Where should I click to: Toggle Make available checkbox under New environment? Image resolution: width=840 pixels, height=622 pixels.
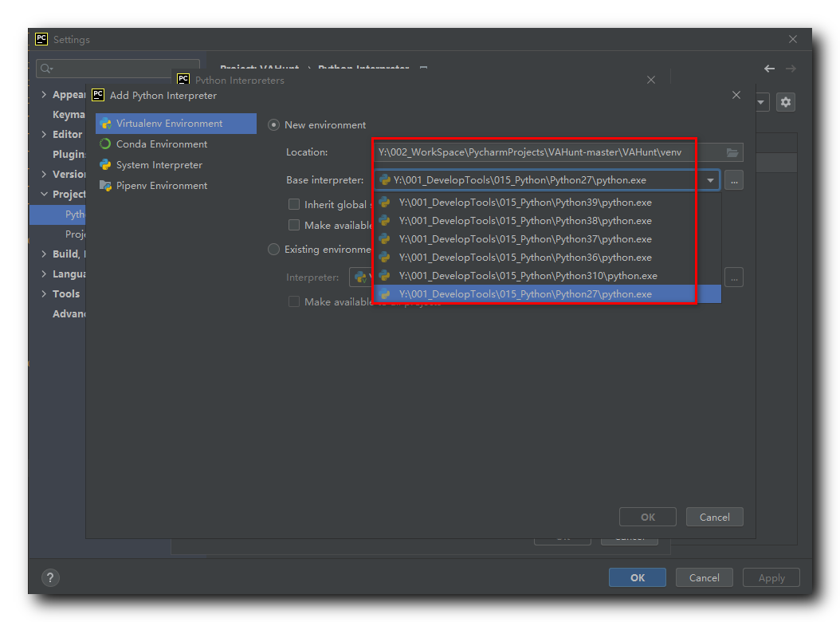click(x=294, y=225)
